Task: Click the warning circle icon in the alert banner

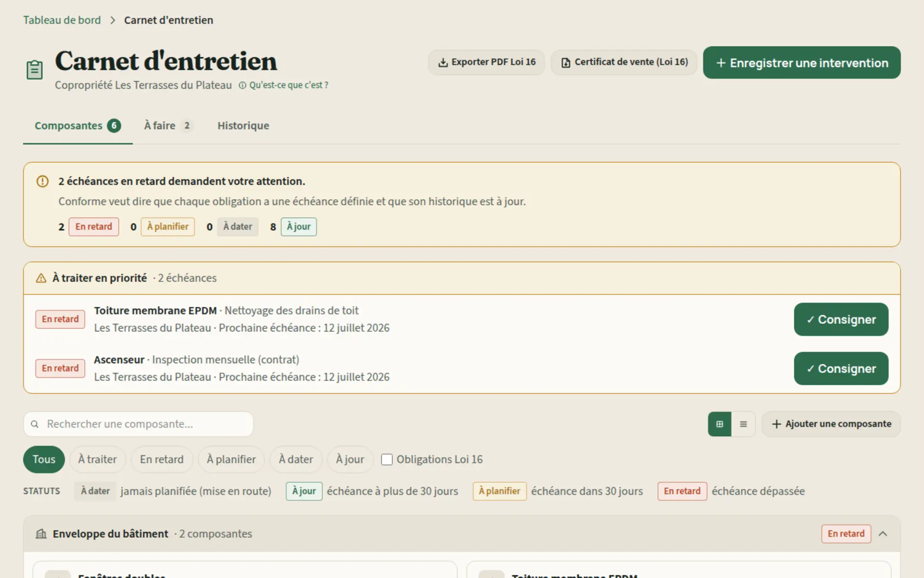Action: point(42,182)
